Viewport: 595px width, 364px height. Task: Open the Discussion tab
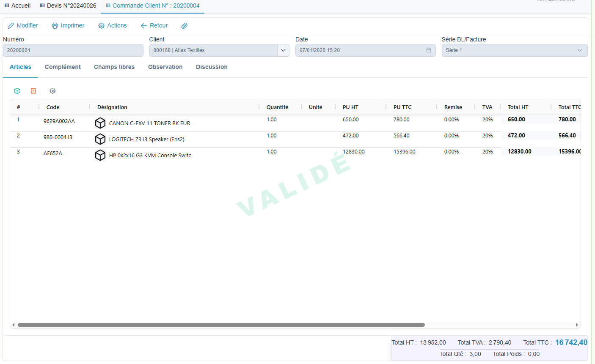(212, 67)
